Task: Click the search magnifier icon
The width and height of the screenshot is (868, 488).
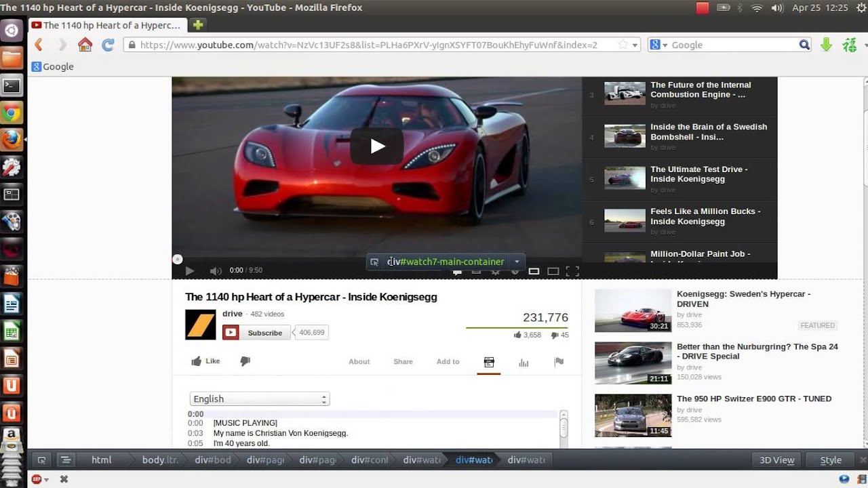Action: pyautogui.click(x=804, y=45)
